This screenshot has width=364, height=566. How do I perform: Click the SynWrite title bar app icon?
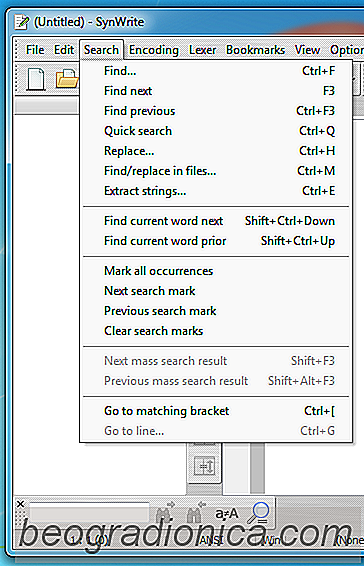coord(22,22)
